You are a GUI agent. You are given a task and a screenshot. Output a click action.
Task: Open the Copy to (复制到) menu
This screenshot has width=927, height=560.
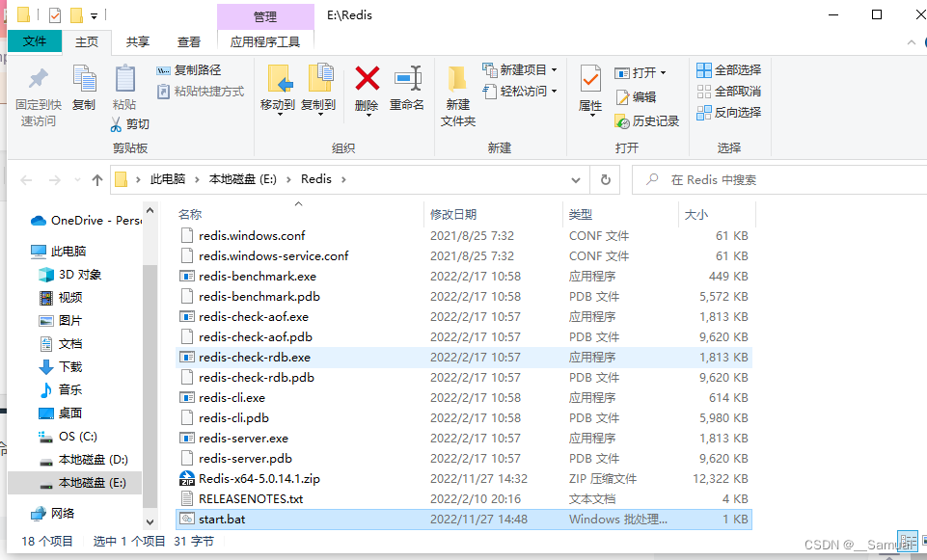(318, 90)
